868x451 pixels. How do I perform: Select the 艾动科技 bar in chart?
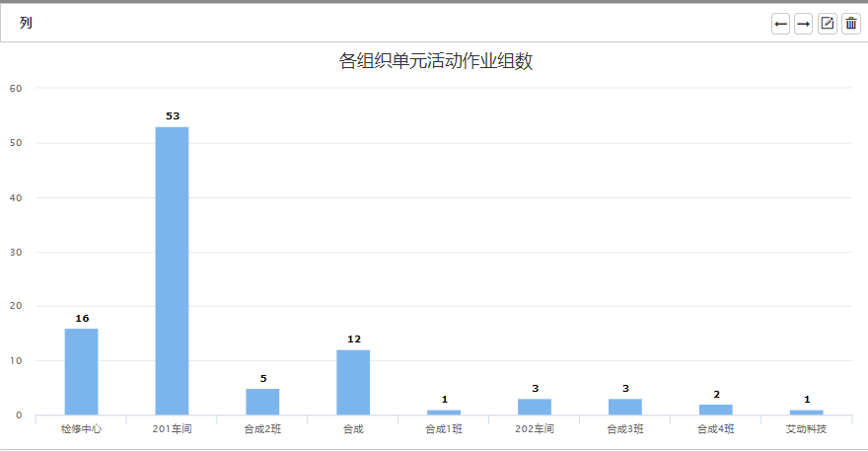[x=807, y=412]
